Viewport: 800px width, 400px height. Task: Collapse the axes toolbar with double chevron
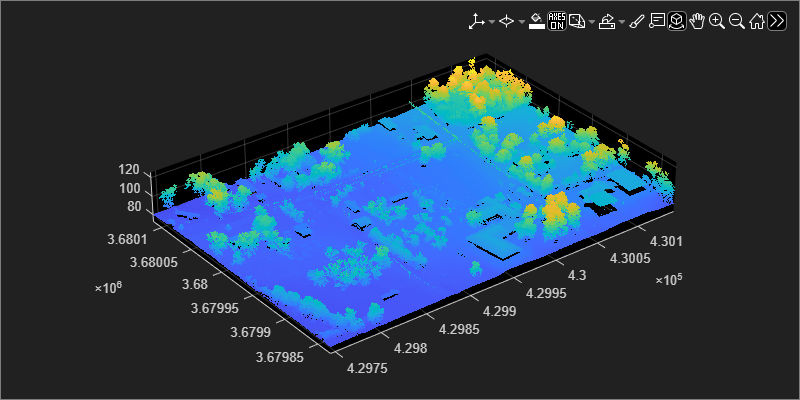[777, 21]
